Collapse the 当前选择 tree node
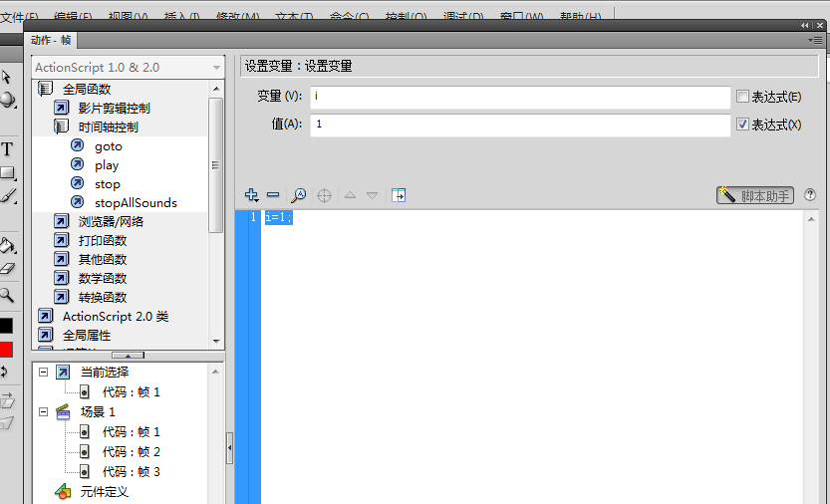This screenshot has width=830, height=504. tap(44, 373)
